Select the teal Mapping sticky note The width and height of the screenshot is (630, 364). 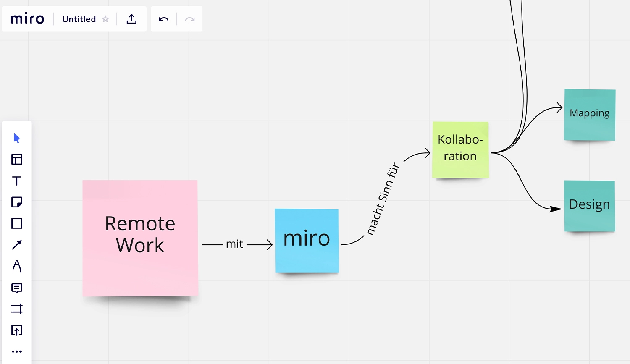[590, 115]
